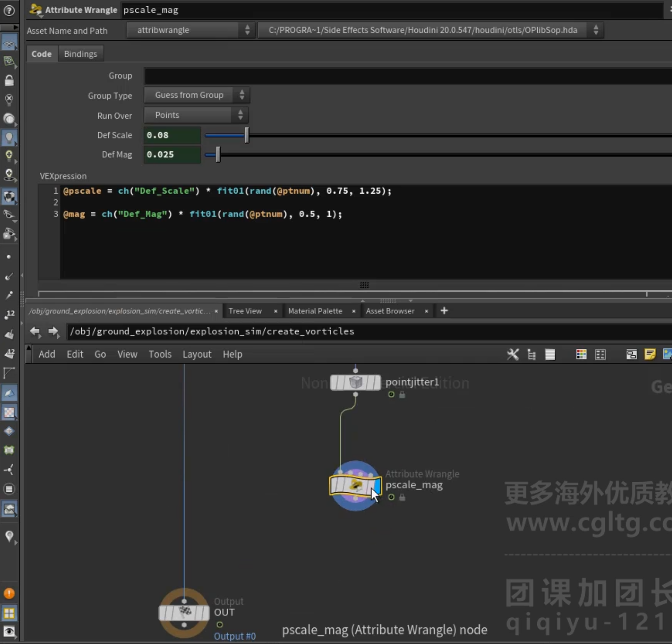Click the network editor wrench tools icon
Image resolution: width=672 pixels, height=644 pixels.
click(x=513, y=354)
